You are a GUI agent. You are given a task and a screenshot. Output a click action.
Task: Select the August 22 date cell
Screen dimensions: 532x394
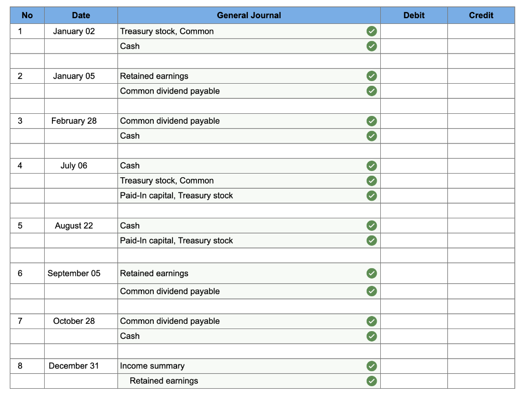click(x=81, y=226)
